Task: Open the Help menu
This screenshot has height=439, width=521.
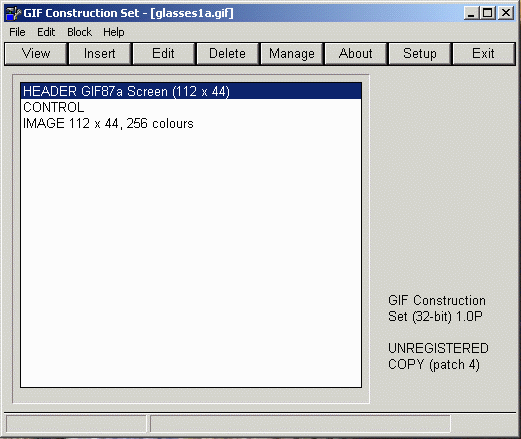Action: (114, 32)
